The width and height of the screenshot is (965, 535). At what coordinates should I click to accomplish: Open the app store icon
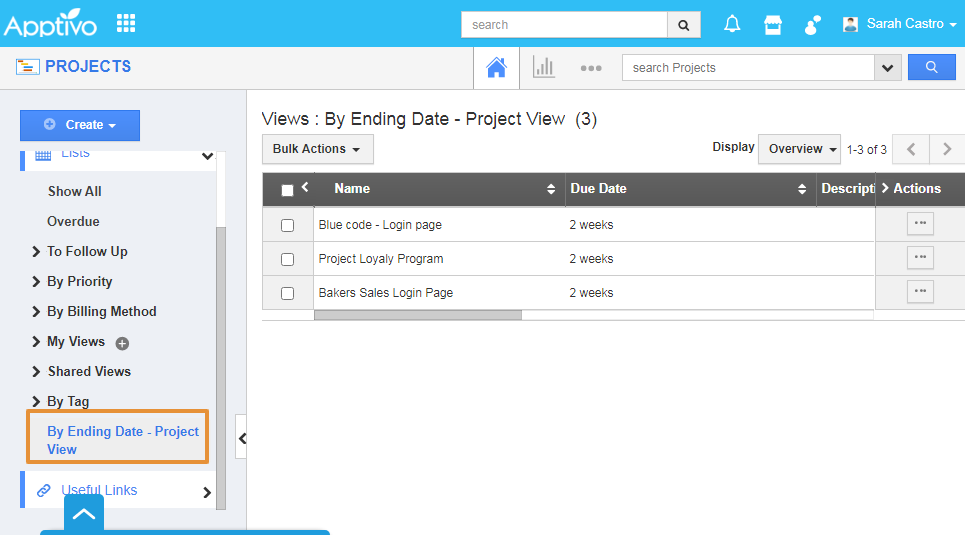click(773, 24)
